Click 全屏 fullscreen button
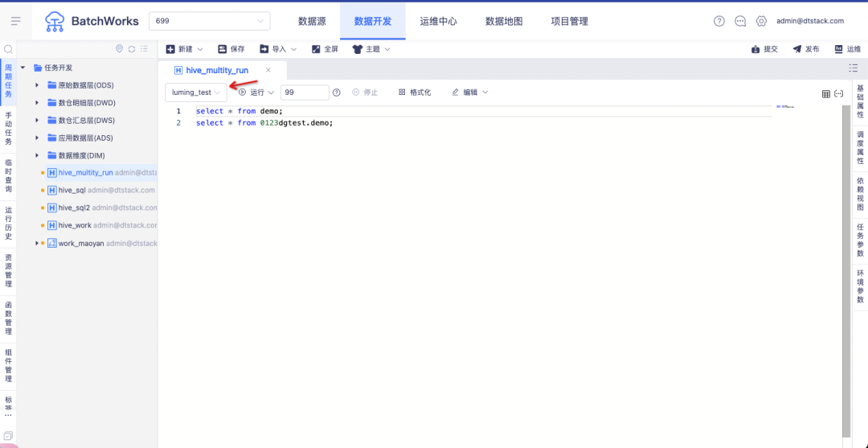This screenshot has width=868, height=448. pos(325,49)
